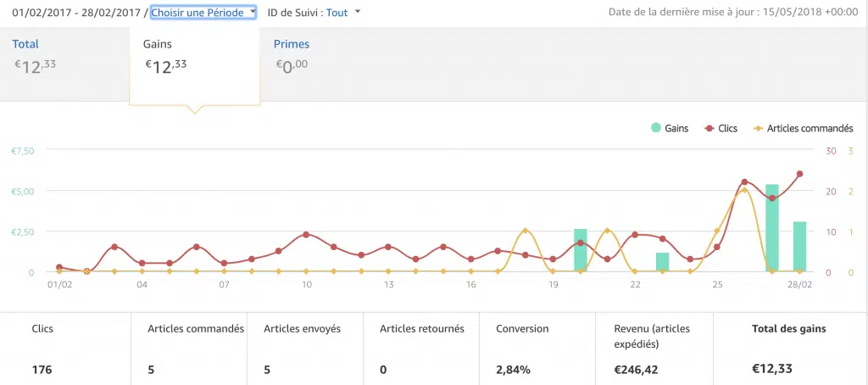Click the Gains bar on 28/02

coord(799,247)
